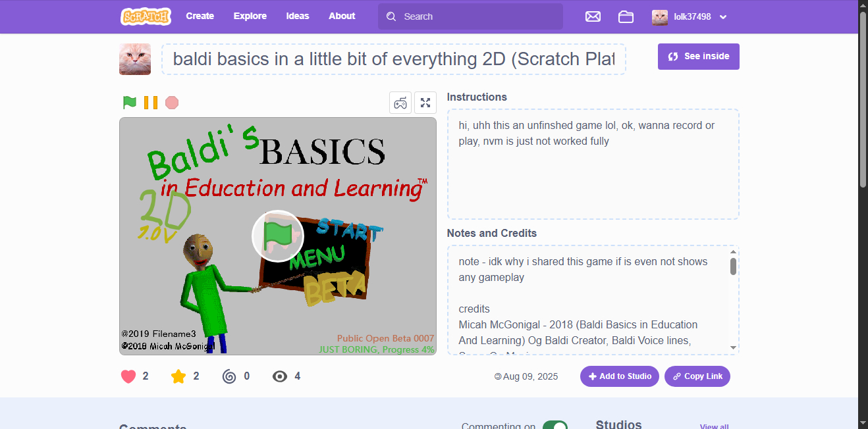Focus the Search input field
The height and width of the screenshot is (429, 868).
470,16
